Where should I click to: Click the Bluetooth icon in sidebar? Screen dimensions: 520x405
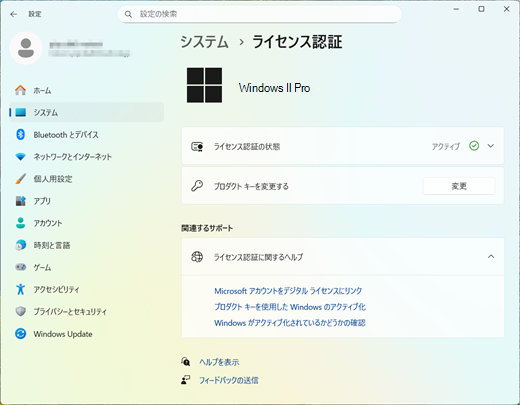[21, 134]
